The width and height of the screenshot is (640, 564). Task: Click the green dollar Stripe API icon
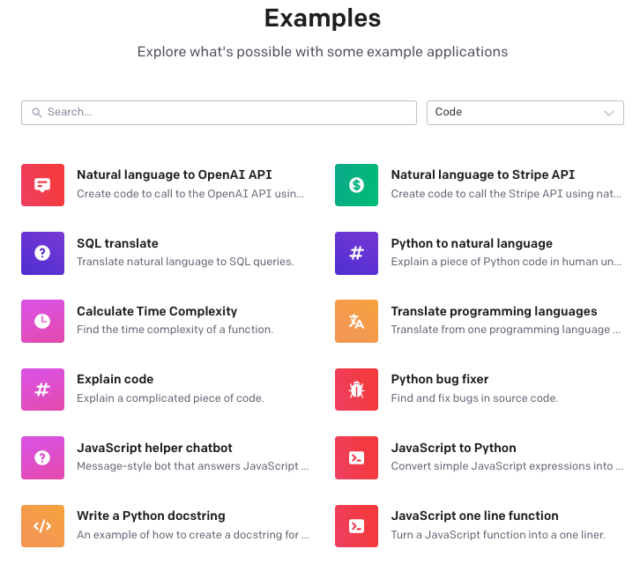pyautogui.click(x=356, y=185)
